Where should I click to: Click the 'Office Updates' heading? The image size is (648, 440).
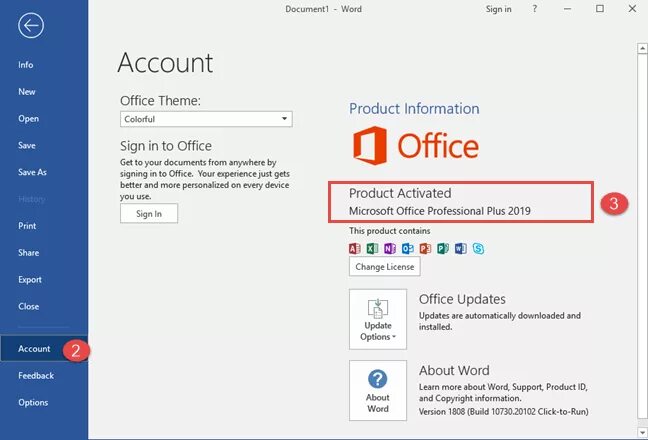pos(462,299)
